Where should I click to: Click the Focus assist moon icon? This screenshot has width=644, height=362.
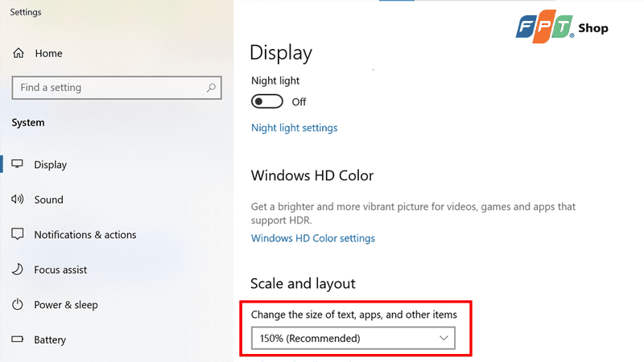click(17, 269)
